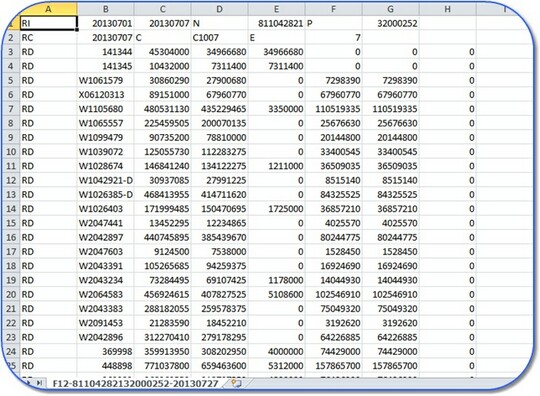The height and width of the screenshot is (396, 540).
Task: Click cell containing W1042921-D
Action: 105,180
